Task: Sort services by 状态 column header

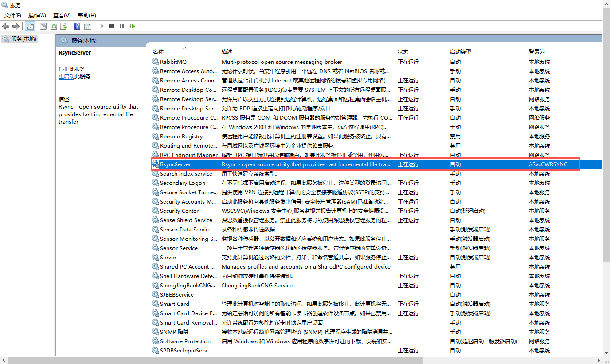Action: [x=403, y=52]
